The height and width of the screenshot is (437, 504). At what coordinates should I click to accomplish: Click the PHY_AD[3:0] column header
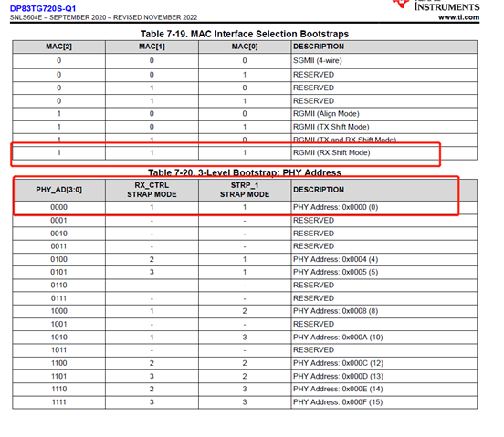click(58, 190)
